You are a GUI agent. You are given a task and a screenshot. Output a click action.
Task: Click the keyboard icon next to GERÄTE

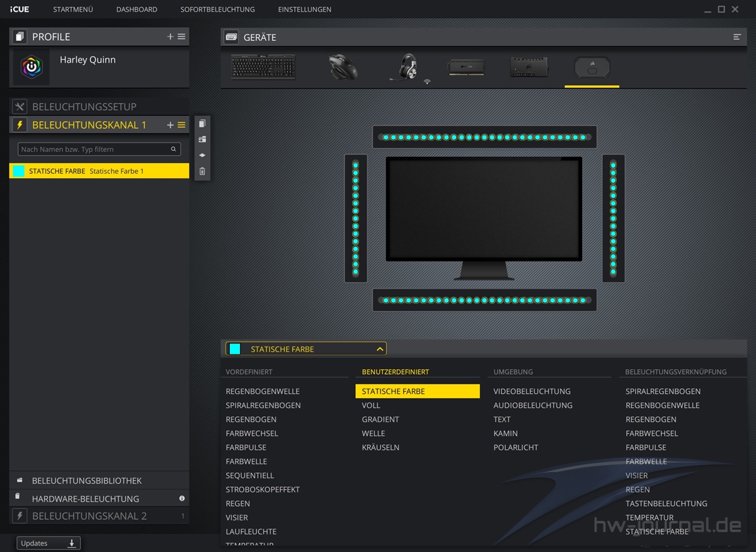(x=231, y=37)
